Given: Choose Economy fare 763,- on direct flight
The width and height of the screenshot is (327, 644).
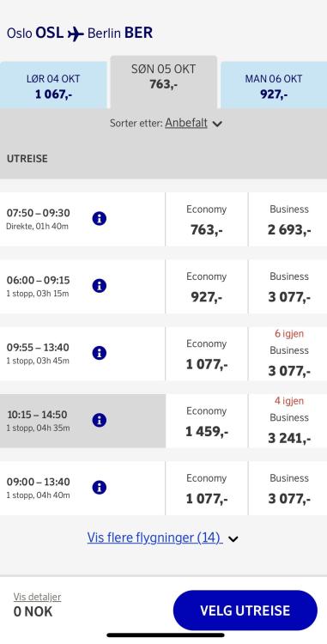Looking at the screenshot, I should (206, 219).
